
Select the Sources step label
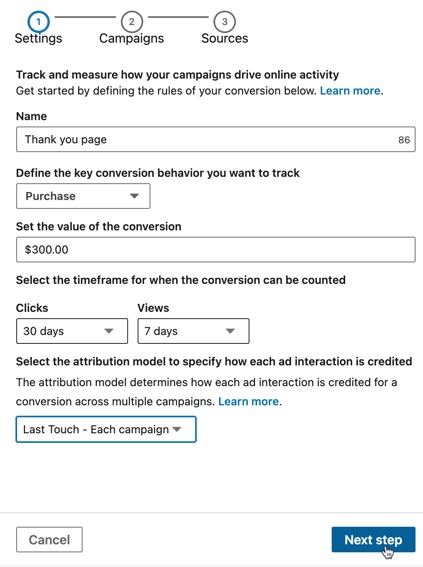click(x=225, y=38)
